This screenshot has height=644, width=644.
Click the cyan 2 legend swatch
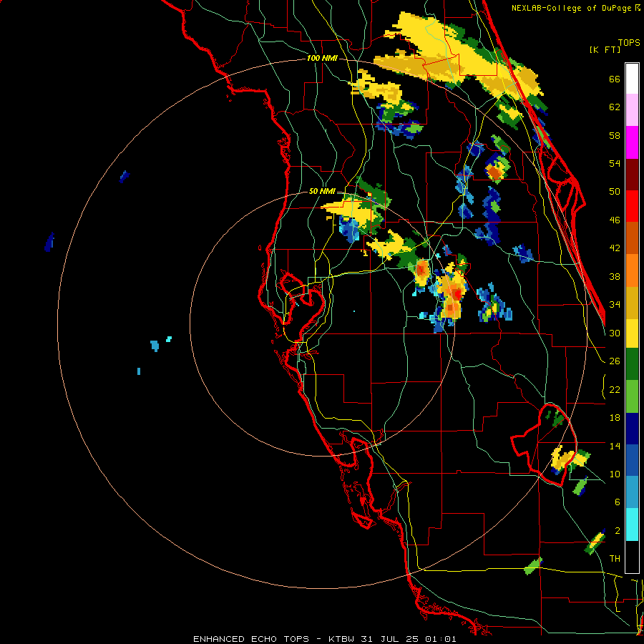632,525
